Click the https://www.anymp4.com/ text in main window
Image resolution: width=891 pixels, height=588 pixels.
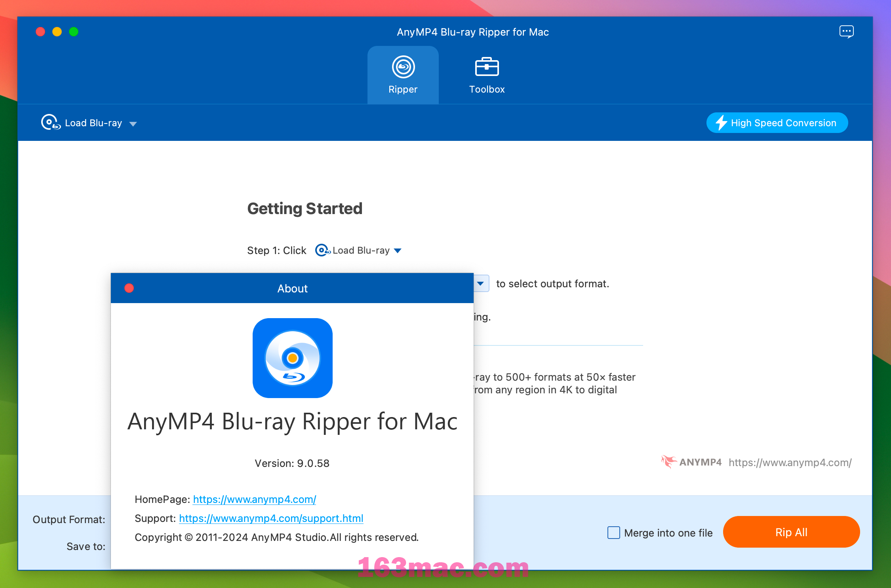pyautogui.click(x=790, y=463)
